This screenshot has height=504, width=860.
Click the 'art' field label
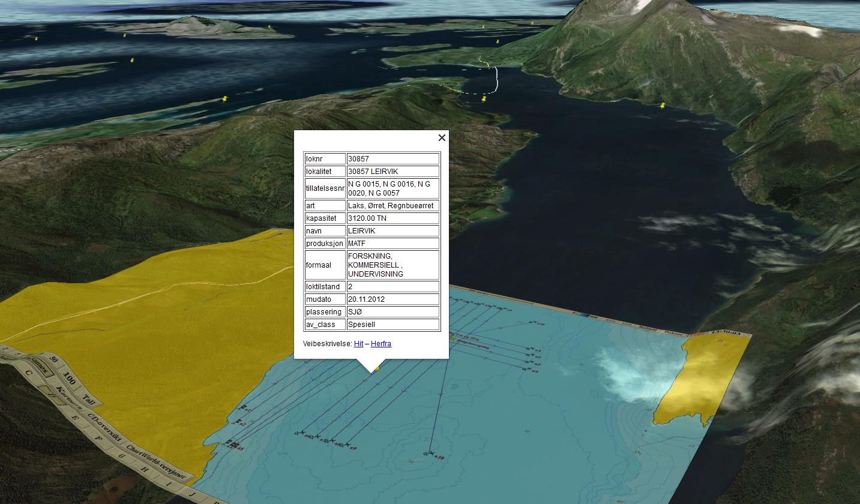click(x=325, y=206)
